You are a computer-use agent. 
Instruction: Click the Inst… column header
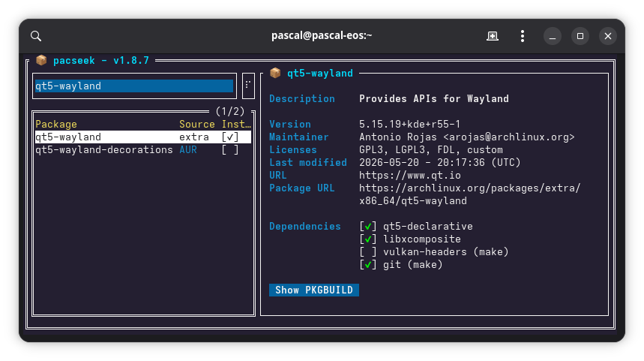pos(236,124)
